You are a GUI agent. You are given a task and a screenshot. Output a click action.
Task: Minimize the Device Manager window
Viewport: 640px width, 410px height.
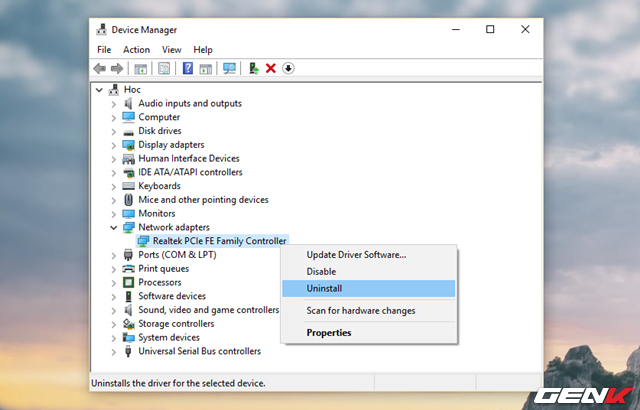(456, 29)
